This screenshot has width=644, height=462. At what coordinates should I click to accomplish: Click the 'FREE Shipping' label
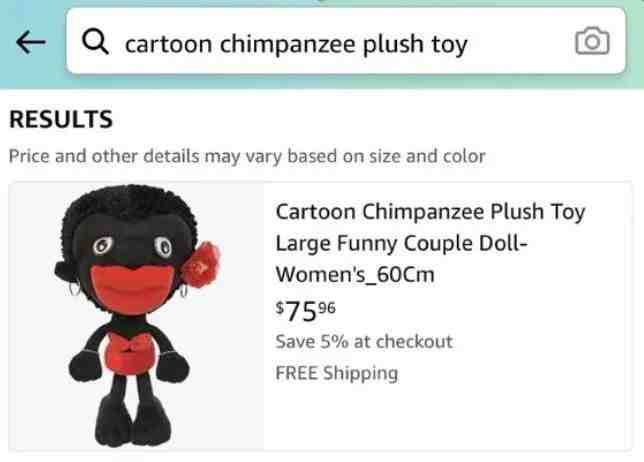pyautogui.click(x=337, y=373)
